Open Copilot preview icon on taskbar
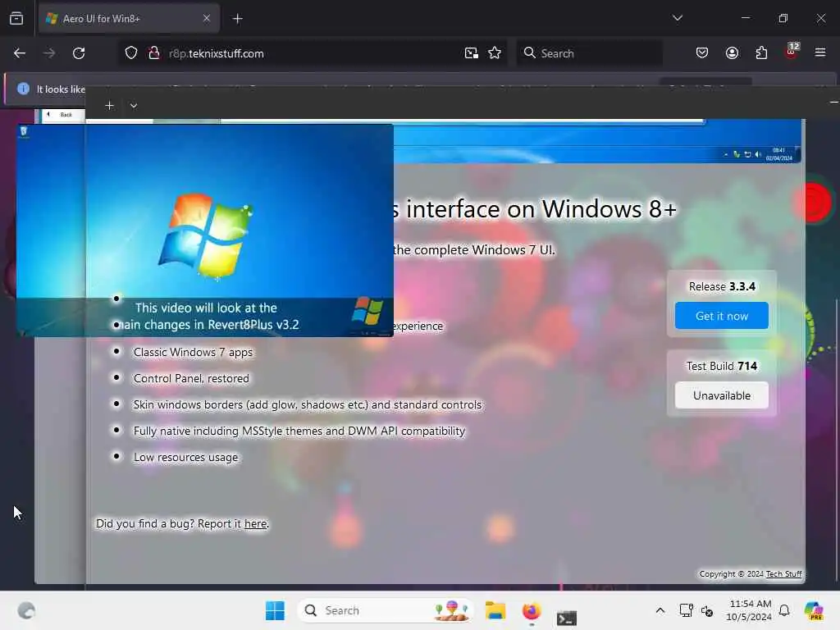This screenshot has width=840, height=630. 814,610
